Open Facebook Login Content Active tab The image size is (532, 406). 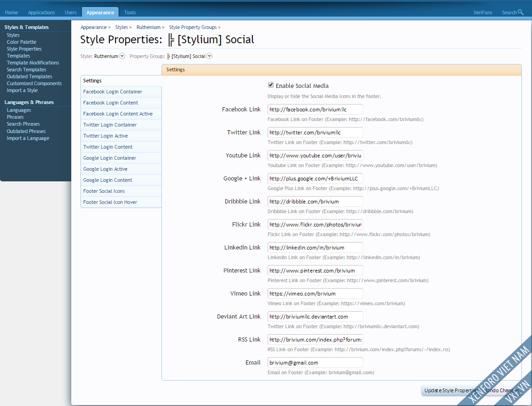(121, 114)
